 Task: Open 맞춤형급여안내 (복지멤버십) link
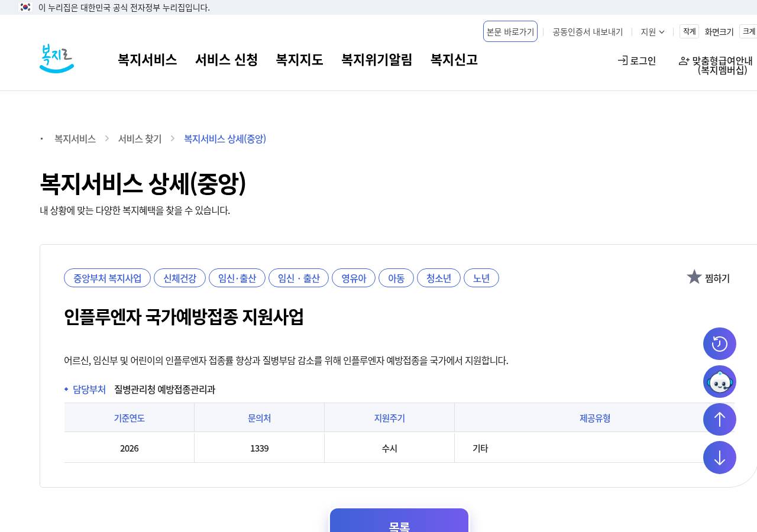pos(716,65)
